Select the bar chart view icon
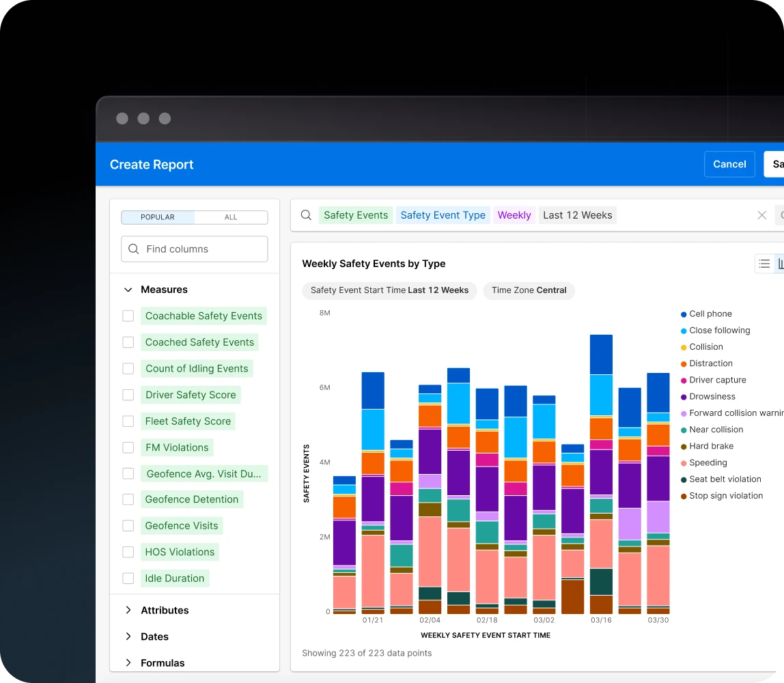Screen dimensions: 784x683 [782, 264]
